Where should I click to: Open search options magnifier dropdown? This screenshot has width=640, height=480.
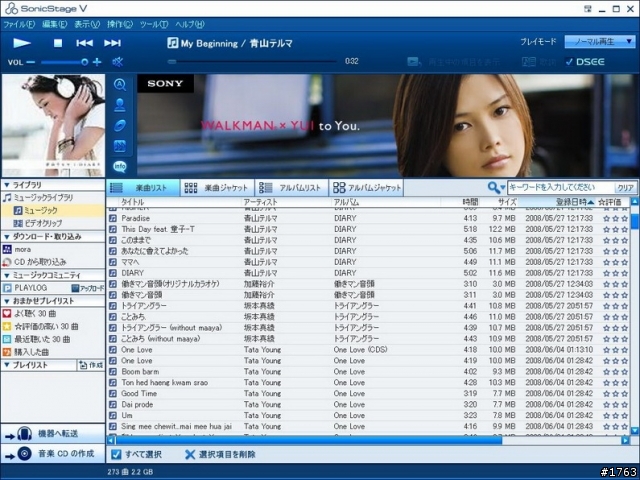coord(496,188)
